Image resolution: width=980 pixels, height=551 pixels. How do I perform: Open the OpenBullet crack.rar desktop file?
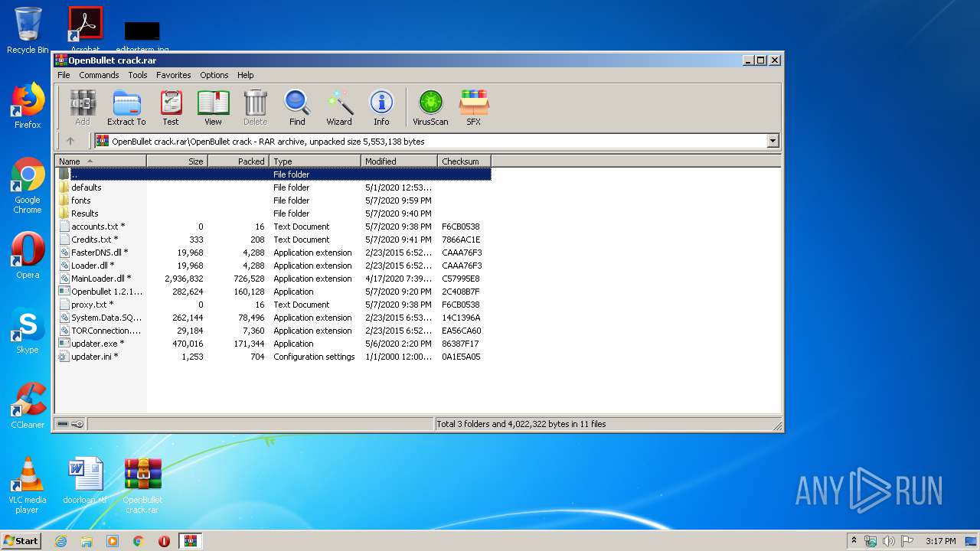pyautogui.click(x=143, y=485)
